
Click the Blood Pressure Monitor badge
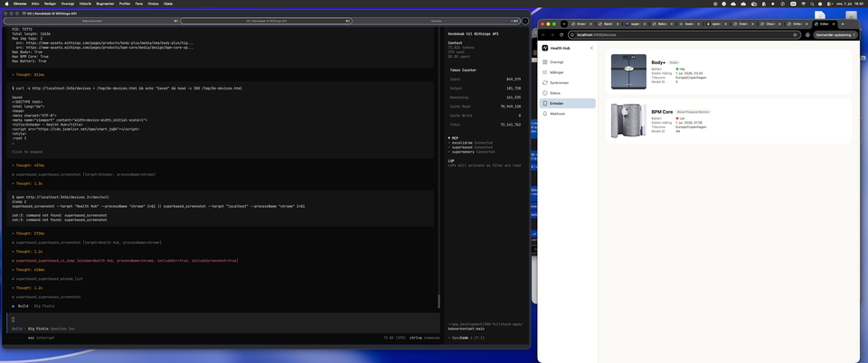click(x=693, y=112)
